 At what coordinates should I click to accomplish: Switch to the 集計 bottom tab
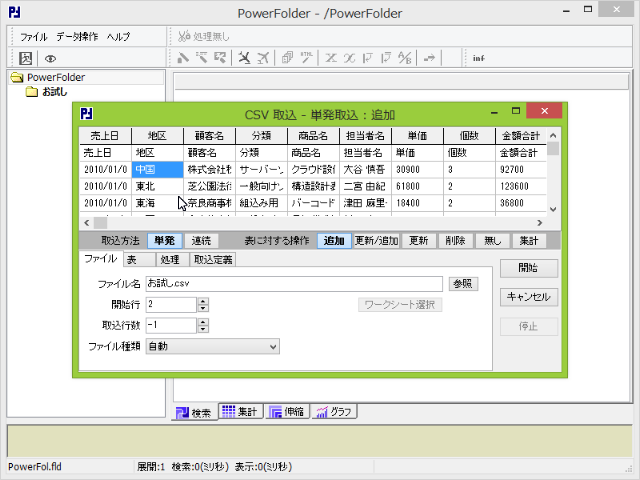(x=240, y=411)
